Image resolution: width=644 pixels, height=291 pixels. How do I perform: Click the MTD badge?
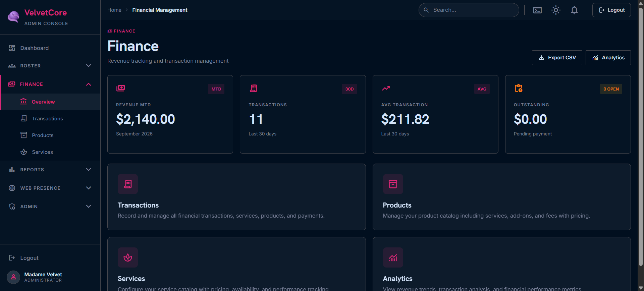tap(216, 89)
